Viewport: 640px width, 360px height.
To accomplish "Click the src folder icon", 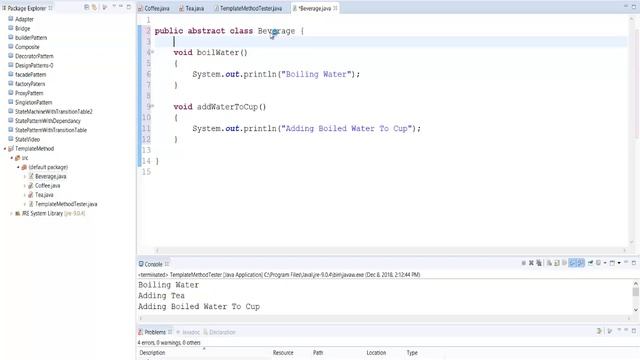I will 18,158.
